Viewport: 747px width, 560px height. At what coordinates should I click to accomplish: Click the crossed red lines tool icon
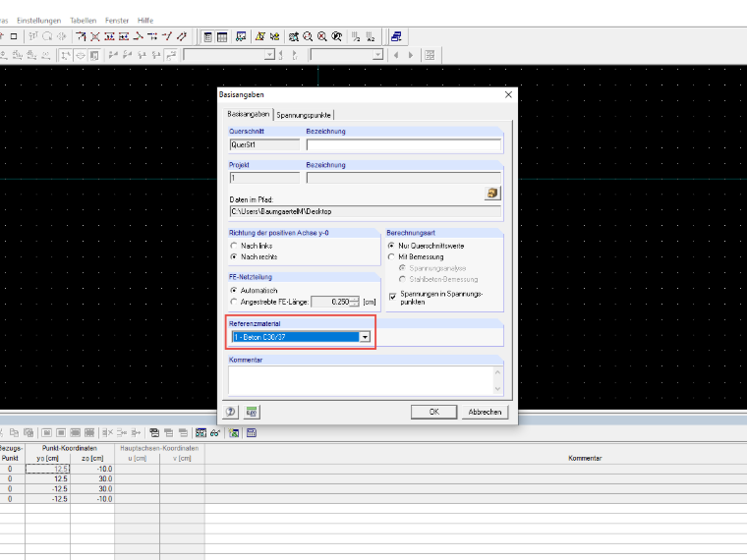click(95, 36)
